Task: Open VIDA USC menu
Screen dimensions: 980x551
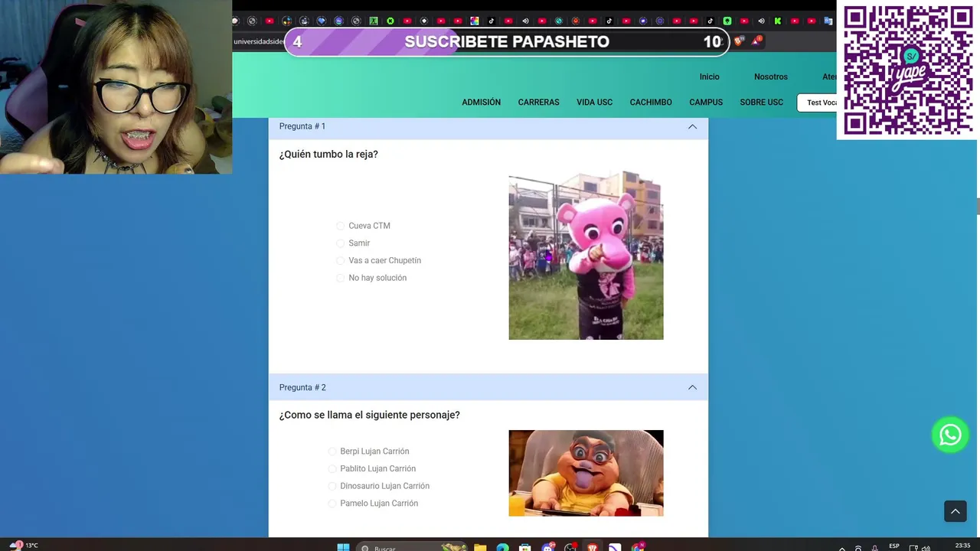Action: (594, 103)
